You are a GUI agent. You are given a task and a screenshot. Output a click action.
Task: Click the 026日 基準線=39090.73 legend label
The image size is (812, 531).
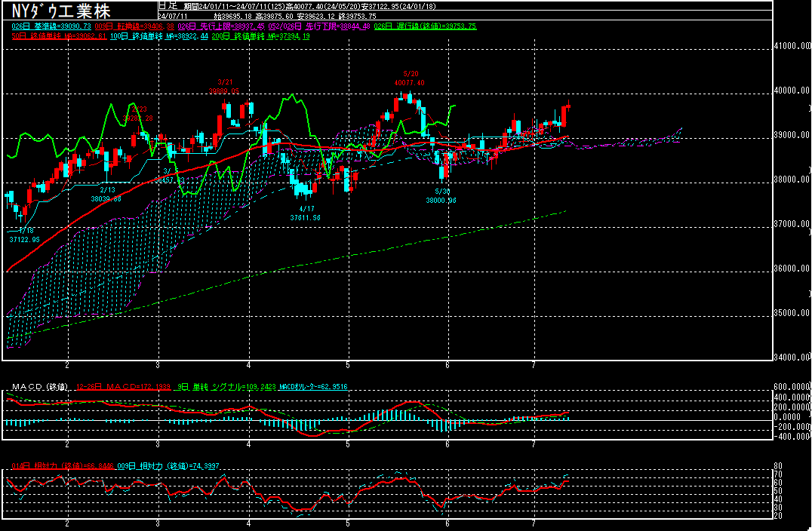coord(51,26)
